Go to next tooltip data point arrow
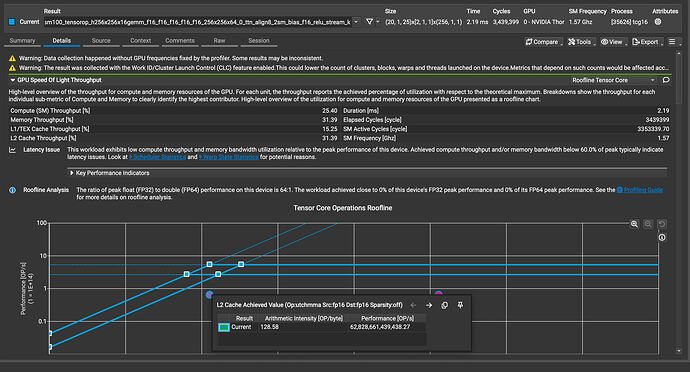The width and height of the screenshot is (690, 372). pos(429,305)
